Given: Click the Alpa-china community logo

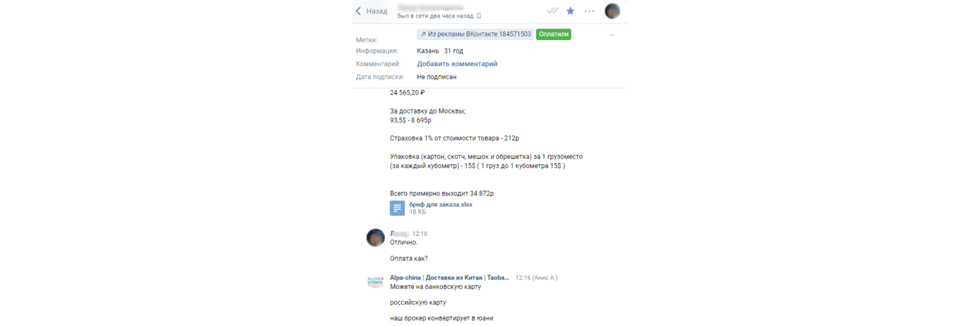Looking at the screenshot, I should click(x=375, y=282).
